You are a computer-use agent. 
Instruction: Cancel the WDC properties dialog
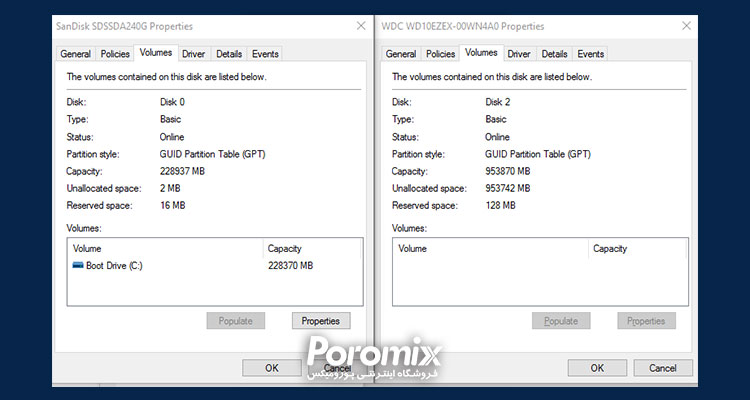(x=662, y=368)
